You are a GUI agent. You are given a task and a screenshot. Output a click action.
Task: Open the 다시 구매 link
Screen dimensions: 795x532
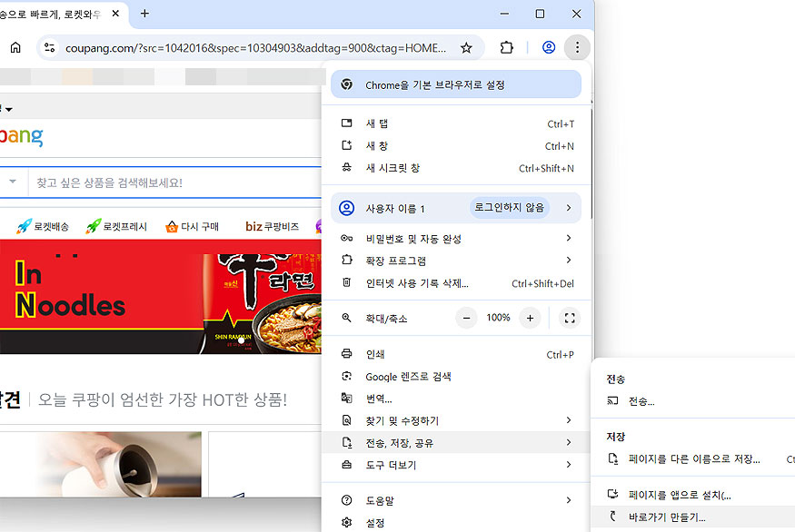click(x=192, y=226)
